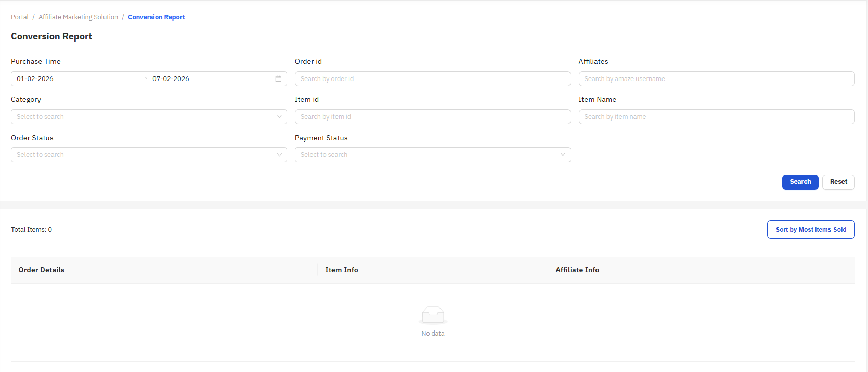Focus the Item id input field
This screenshot has height=372, width=868.
(432, 117)
